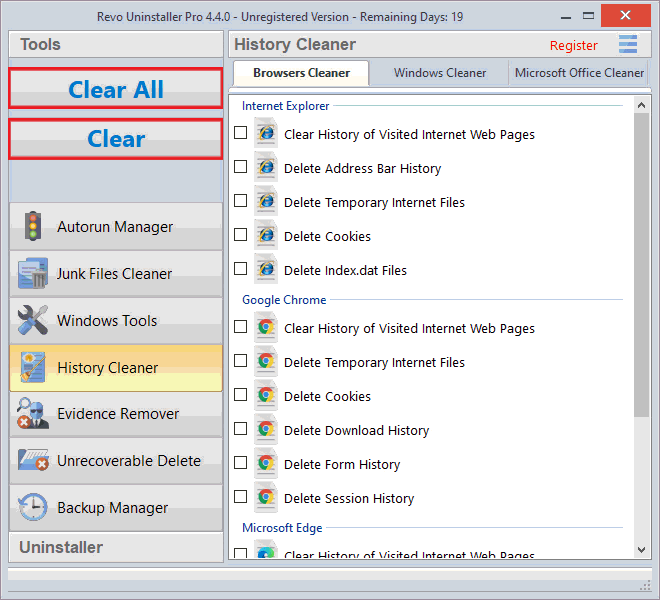
Task: Enable Chrome Delete Session History checkbox
Action: [x=240, y=496]
